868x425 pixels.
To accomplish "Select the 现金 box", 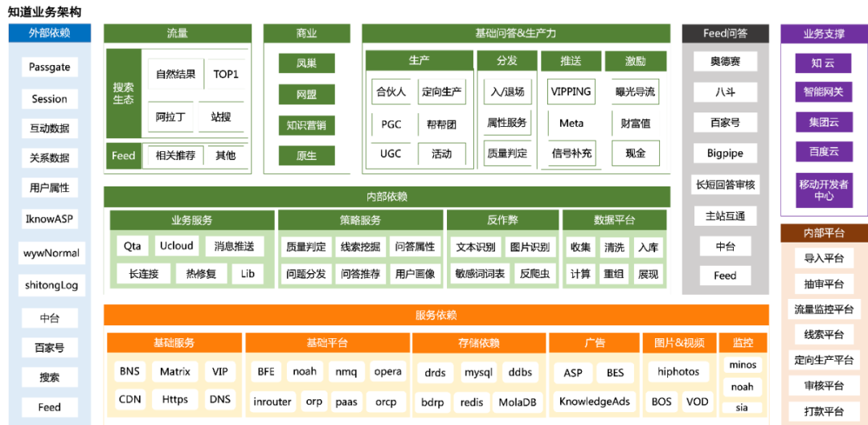I will pos(636,153).
